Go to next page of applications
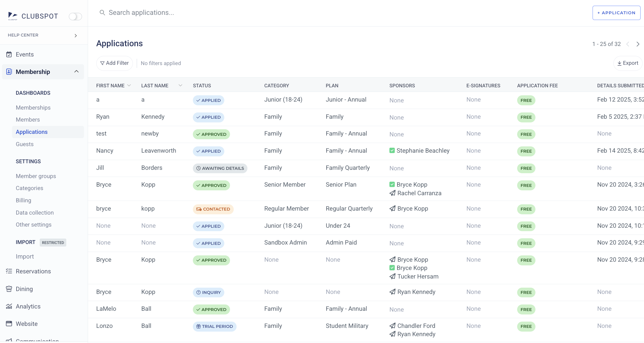644x343 pixels. (638, 44)
